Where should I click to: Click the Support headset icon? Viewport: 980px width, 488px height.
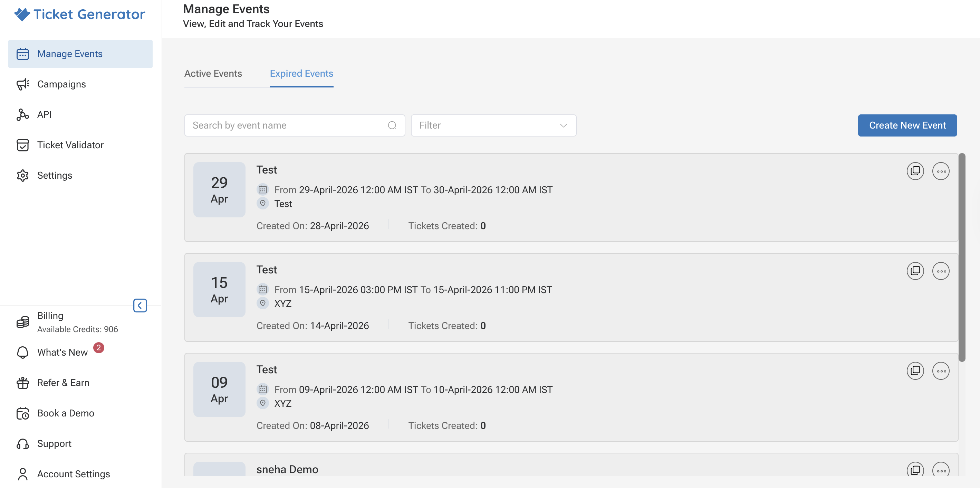tap(23, 444)
